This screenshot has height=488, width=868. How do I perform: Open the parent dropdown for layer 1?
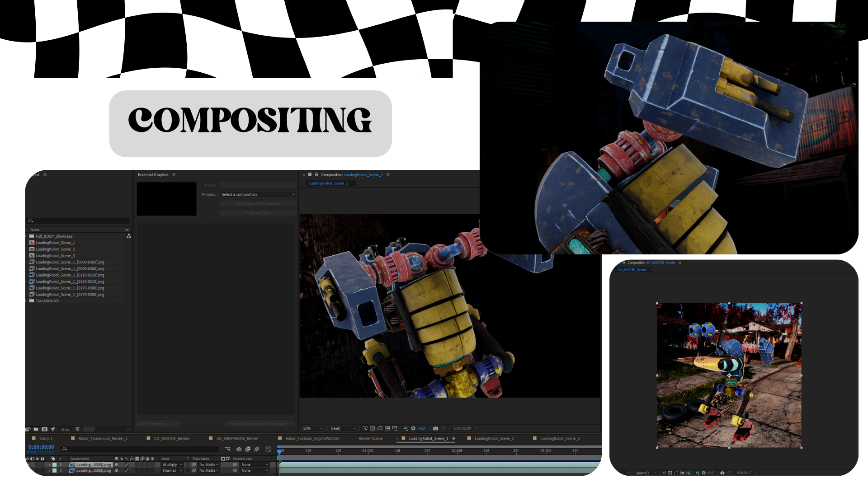(x=255, y=465)
